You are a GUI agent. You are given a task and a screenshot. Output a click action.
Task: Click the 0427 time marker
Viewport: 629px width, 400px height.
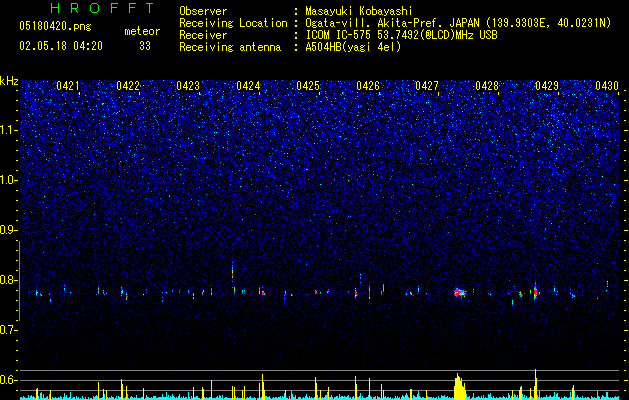point(427,86)
